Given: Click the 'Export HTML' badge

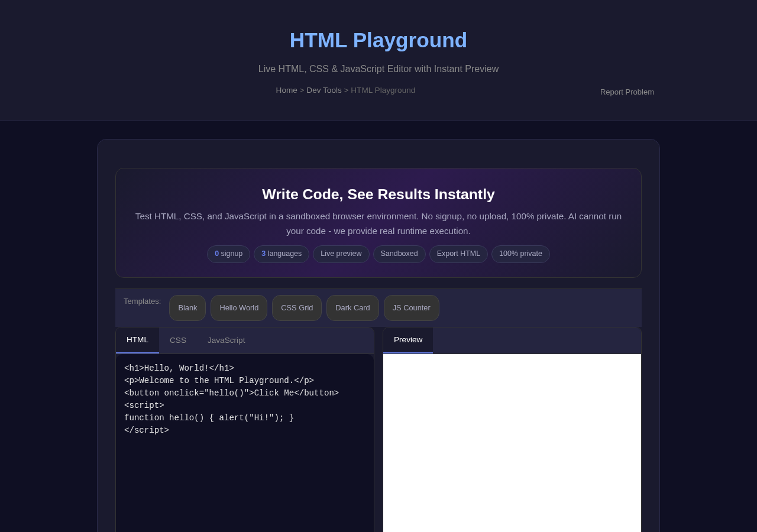Looking at the screenshot, I should [x=458, y=254].
